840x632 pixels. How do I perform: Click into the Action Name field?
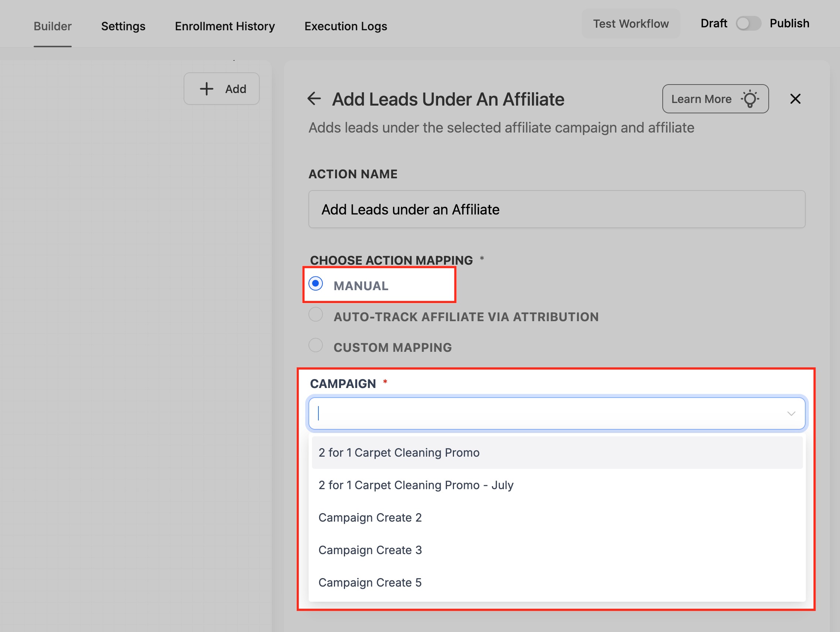click(x=556, y=210)
